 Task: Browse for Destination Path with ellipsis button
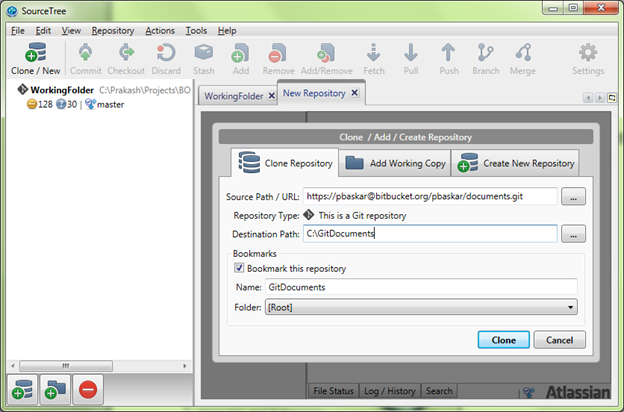573,234
